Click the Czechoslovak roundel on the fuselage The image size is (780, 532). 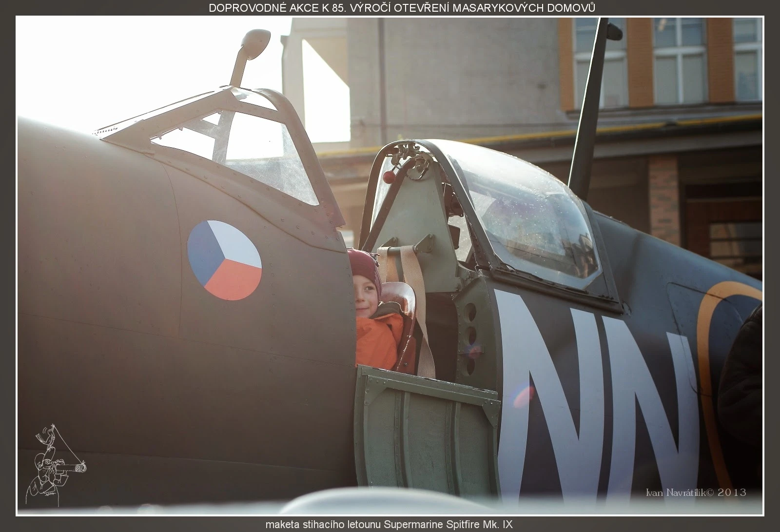pos(224,260)
